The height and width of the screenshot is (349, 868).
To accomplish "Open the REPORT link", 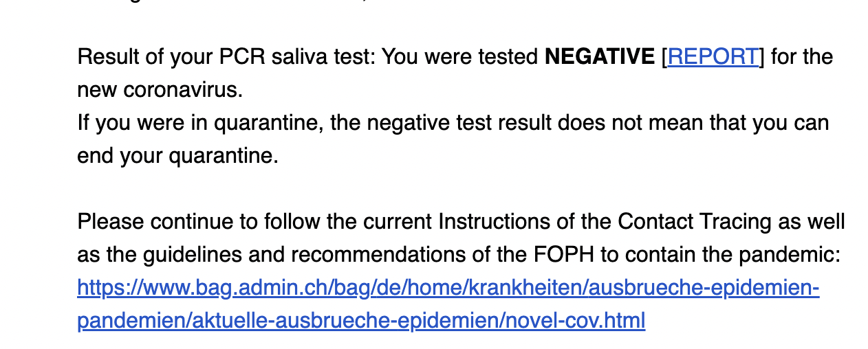I will tap(713, 56).
